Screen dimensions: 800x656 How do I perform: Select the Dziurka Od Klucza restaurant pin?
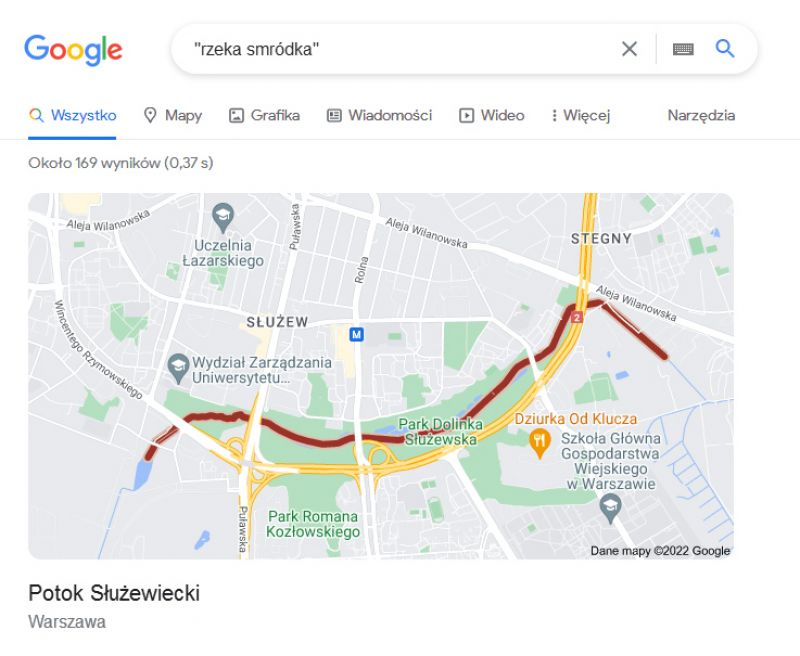tap(539, 443)
